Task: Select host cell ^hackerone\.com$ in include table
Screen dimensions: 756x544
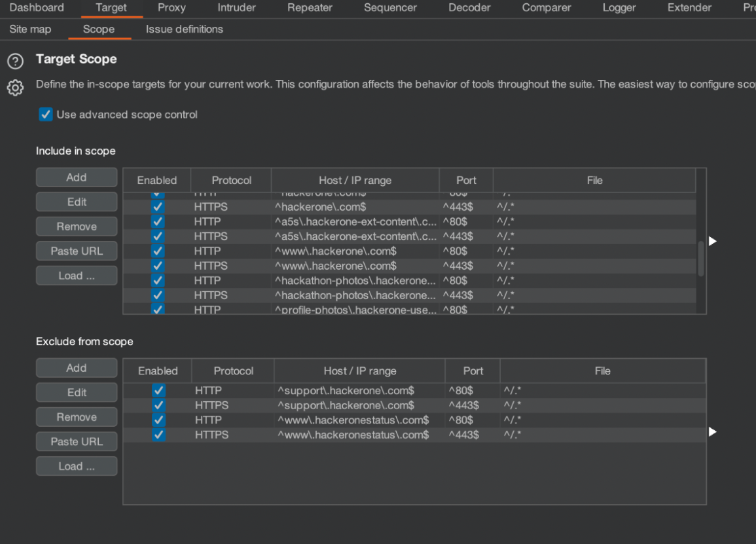Action: [355, 207]
